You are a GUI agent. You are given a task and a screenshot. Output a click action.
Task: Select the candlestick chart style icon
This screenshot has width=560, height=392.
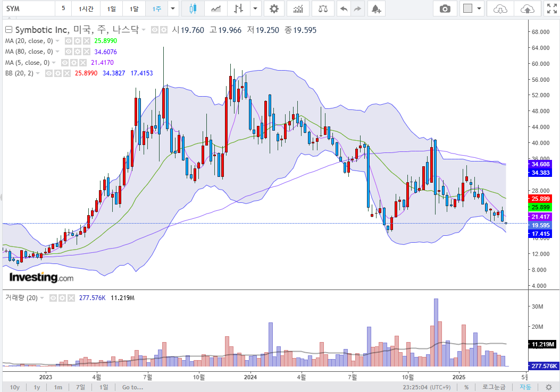[x=193, y=8]
